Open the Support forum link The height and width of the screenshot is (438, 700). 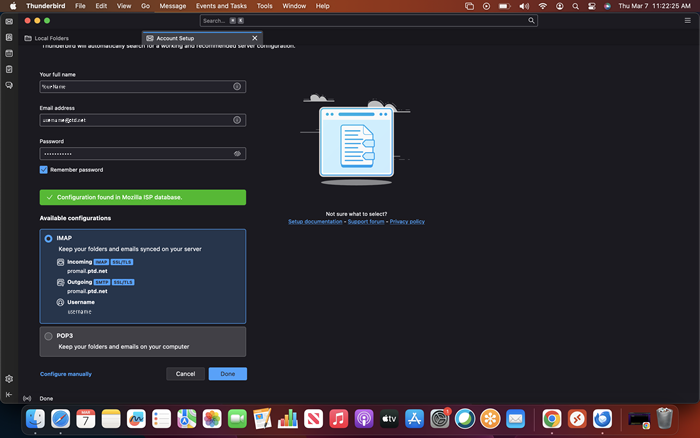coord(366,221)
